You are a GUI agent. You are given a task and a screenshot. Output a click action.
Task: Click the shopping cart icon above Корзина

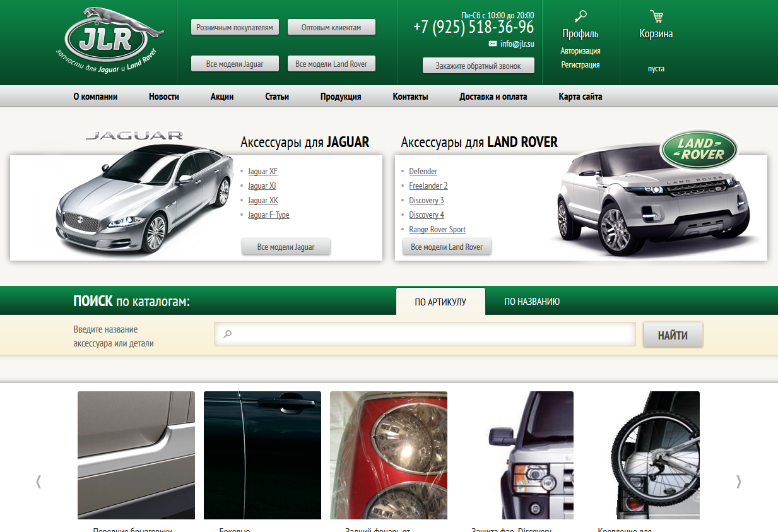(x=656, y=16)
